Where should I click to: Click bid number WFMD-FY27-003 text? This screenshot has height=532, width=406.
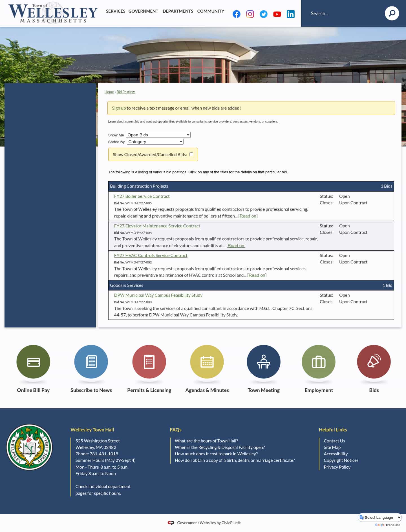pyautogui.click(x=138, y=302)
